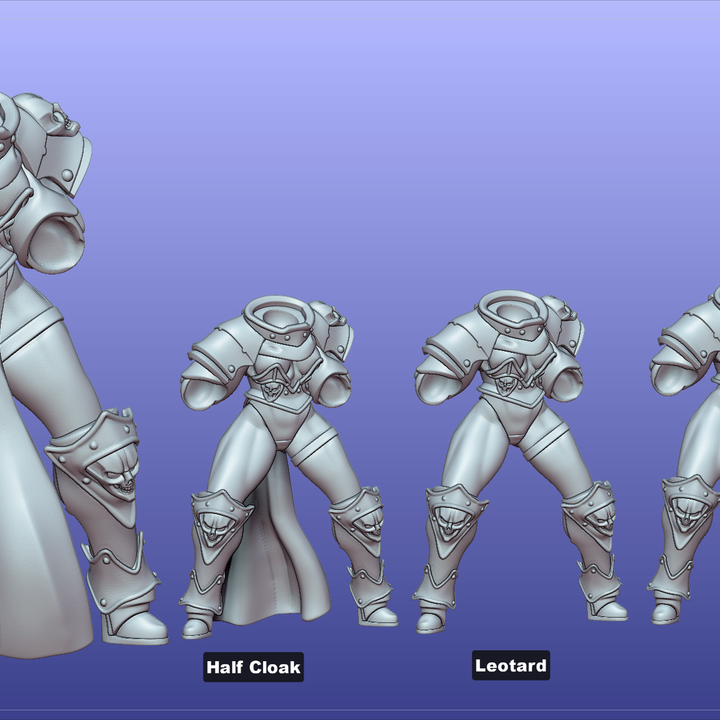Click the left arm socket of Leotard model
720x720 pixels.
click(438, 388)
